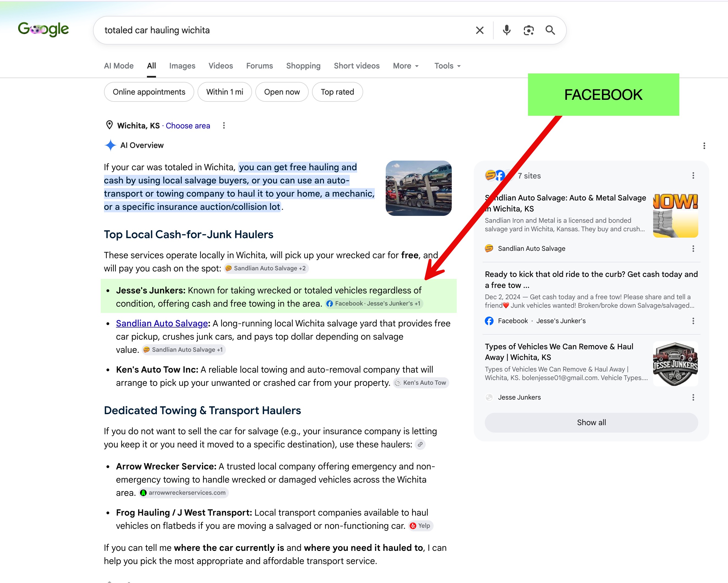Image resolution: width=728 pixels, height=583 pixels.
Task: Click the '7 sites' label
Action: pos(529,176)
